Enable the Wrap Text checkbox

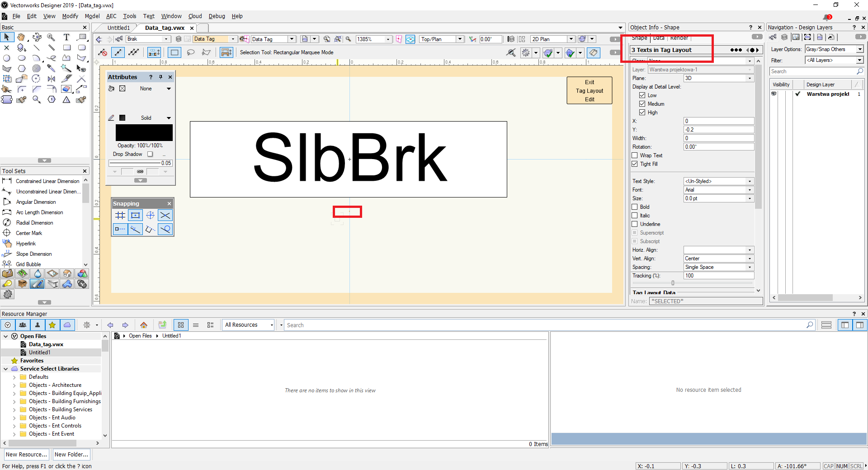635,155
